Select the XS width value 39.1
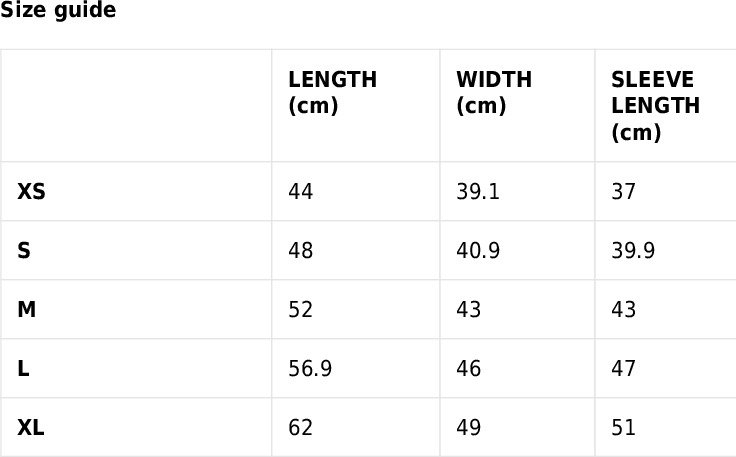The width and height of the screenshot is (736, 457). pyautogui.click(x=478, y=191)
